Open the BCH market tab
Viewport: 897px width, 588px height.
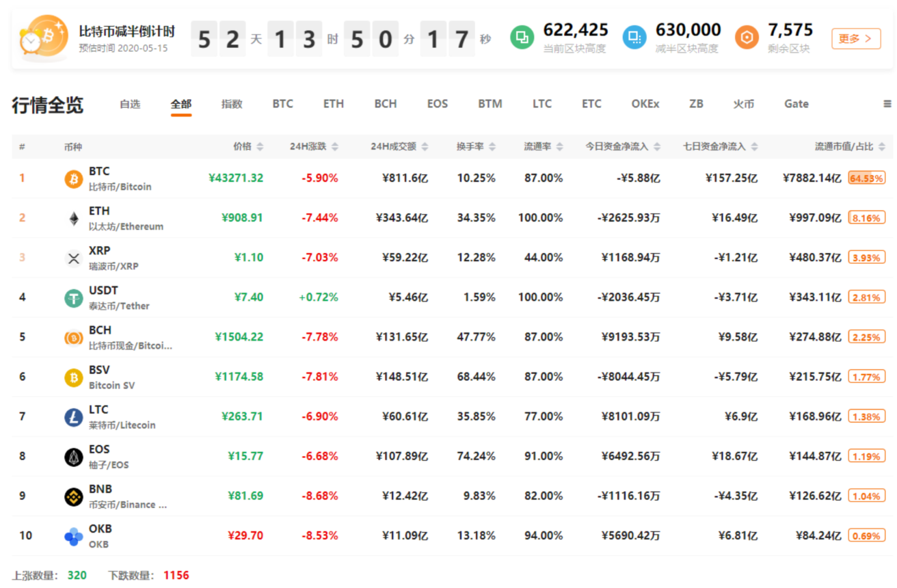coord(386,104)
